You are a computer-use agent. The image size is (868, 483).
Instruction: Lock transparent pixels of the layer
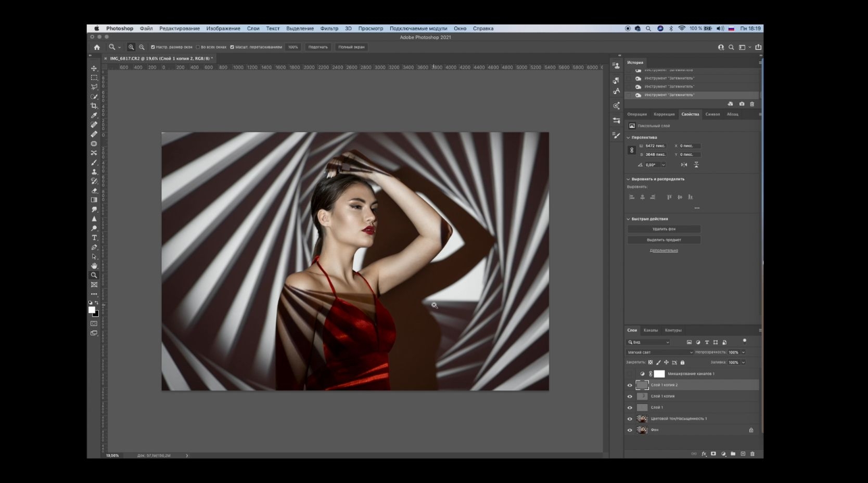[x=650, y=362]
